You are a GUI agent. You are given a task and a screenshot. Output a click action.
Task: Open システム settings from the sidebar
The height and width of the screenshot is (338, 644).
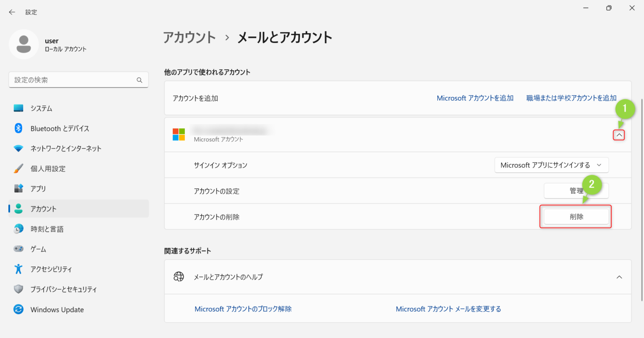(41, 108)
